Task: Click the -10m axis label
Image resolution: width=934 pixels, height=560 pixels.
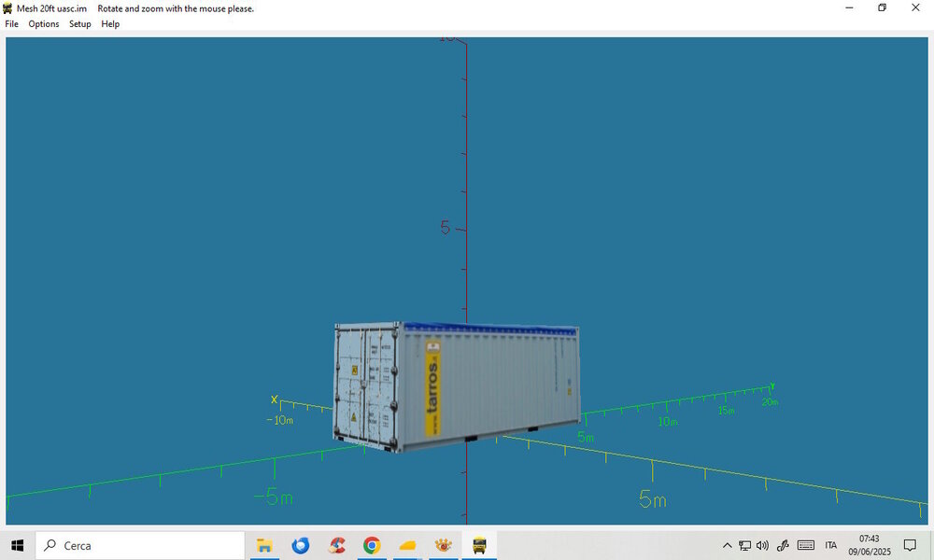Action: (x=280, y=420)
